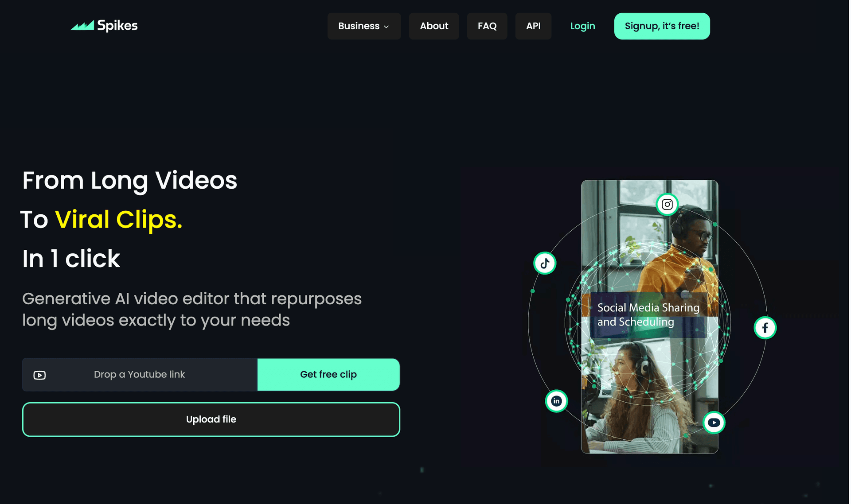This screenshot has width=851, height=504.
Task: Click the Login link in the navbar
Action: tap(582, 26)
